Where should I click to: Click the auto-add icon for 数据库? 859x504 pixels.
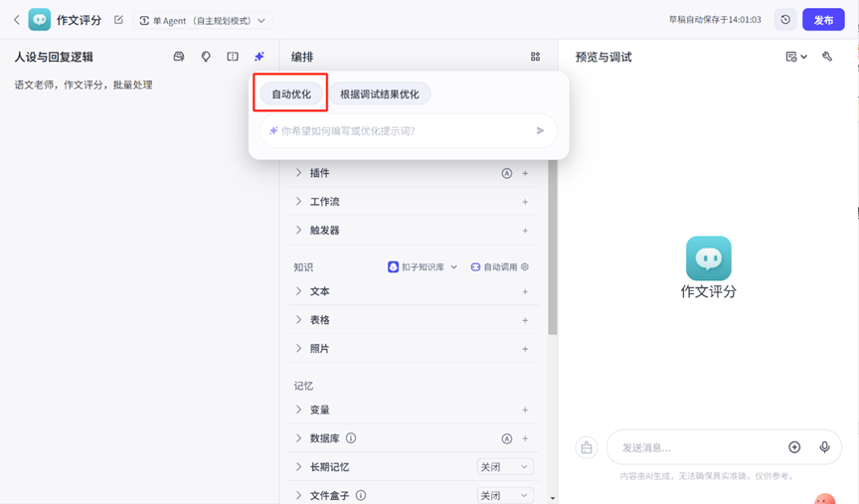(x=507, y=438)
